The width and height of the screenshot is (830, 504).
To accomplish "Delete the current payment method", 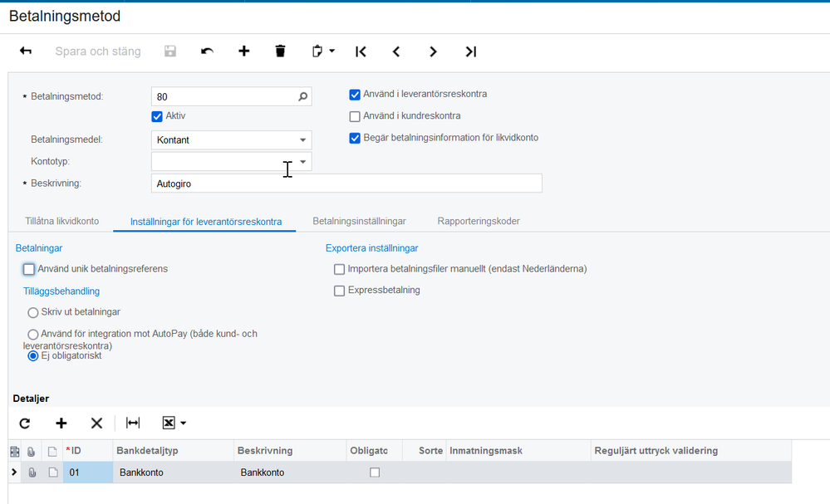I will pos(280,51).
